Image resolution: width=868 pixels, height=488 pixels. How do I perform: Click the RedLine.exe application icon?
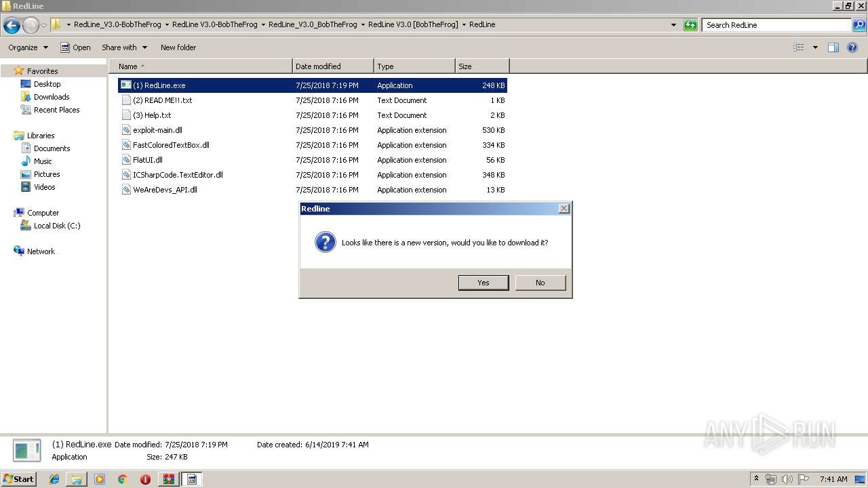coord(126,85)
